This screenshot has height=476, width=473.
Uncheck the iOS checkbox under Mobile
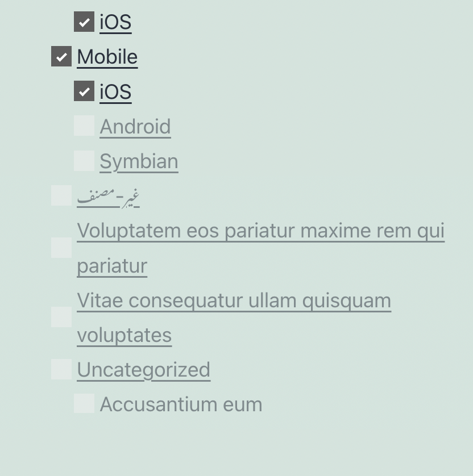[84, 91]
